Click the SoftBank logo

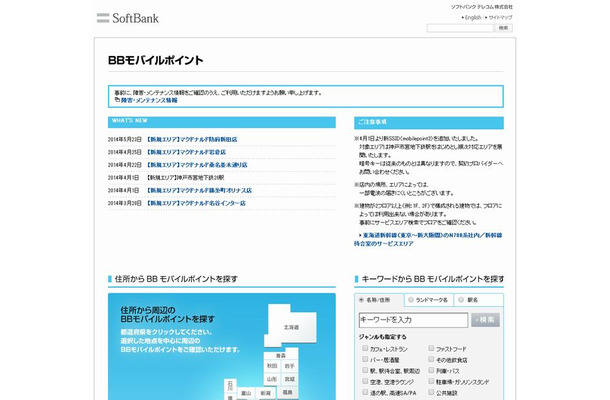coord(128,18)
